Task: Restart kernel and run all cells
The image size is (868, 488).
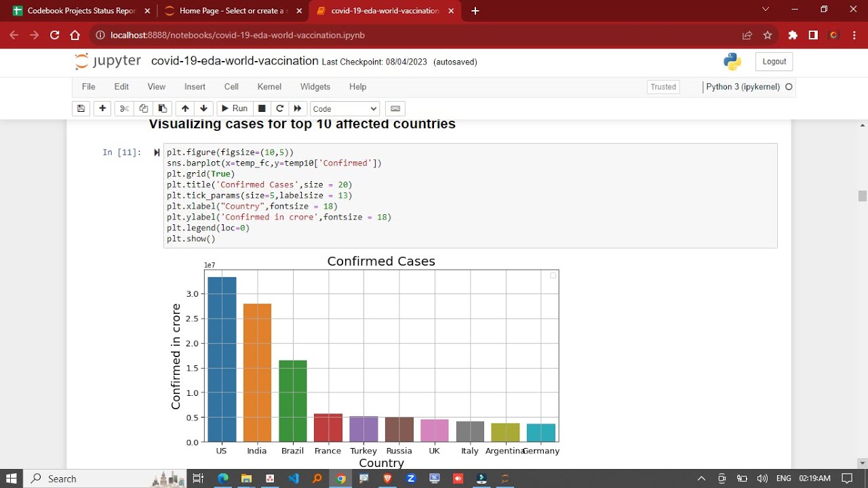Action: (297, 108)
